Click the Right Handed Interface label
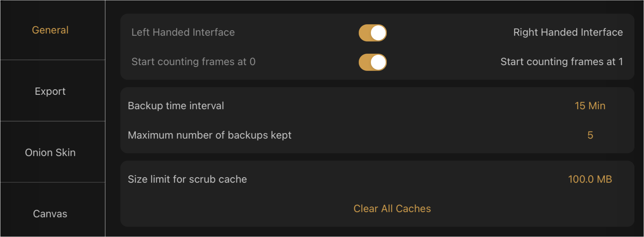The image size is (644, 237). [568, 32]
